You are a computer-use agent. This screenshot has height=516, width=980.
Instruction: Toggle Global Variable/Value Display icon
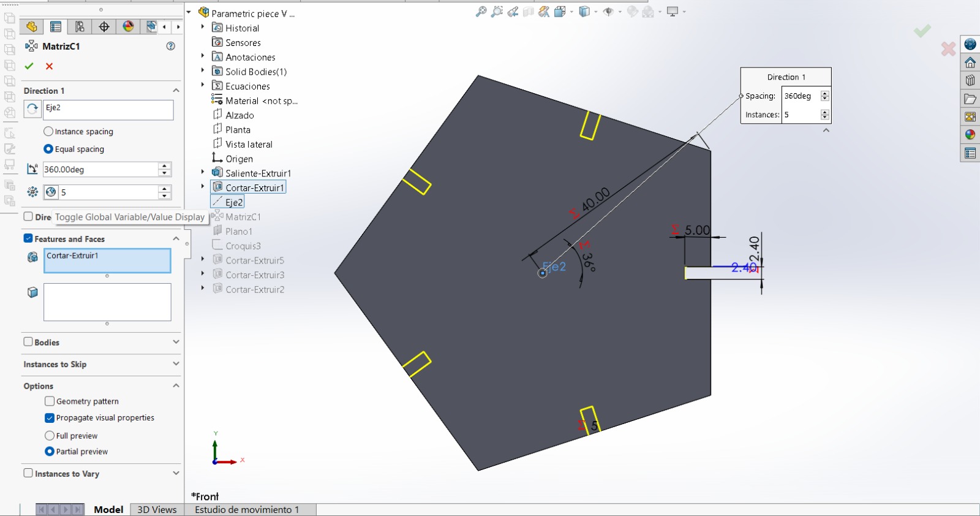pos(51,192)
